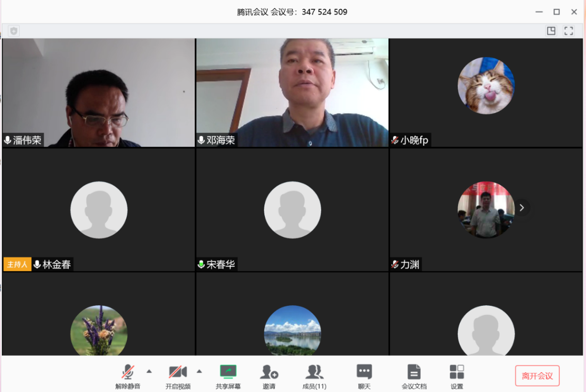Click 宋春华's microphone status icon
The image size is (586, 392).
201,264
